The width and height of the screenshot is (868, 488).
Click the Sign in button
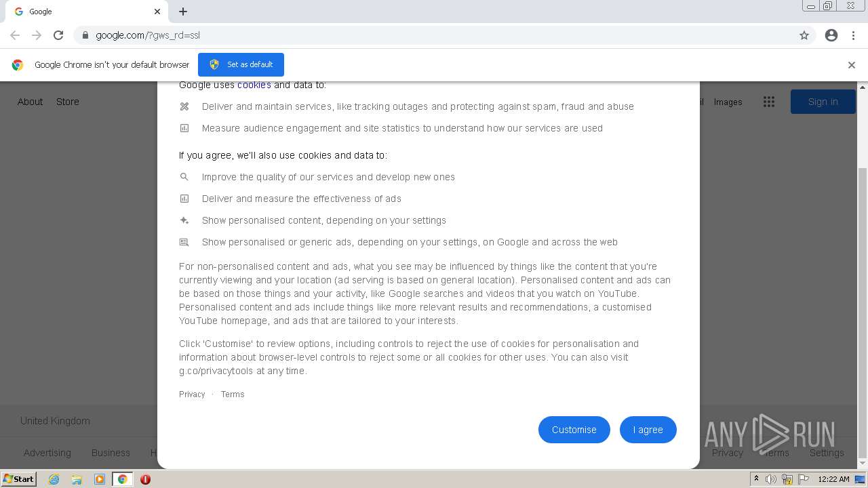[x=823, y=102]
